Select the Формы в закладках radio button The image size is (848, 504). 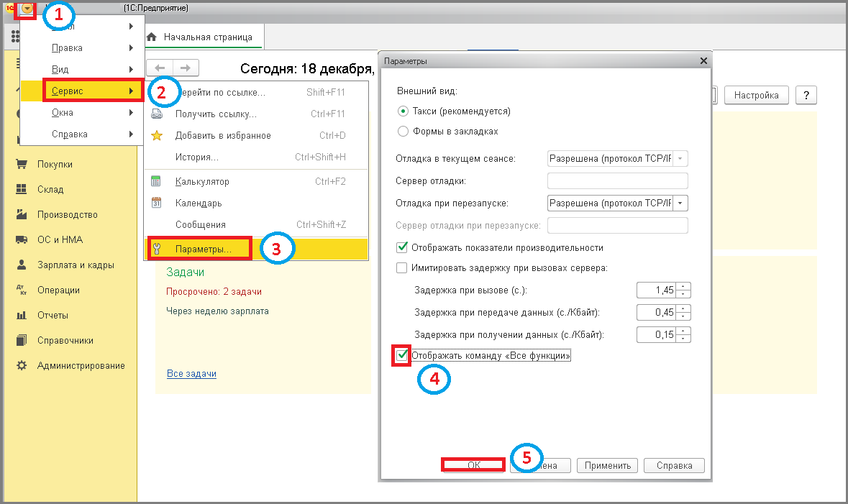[x=403, y=131]
